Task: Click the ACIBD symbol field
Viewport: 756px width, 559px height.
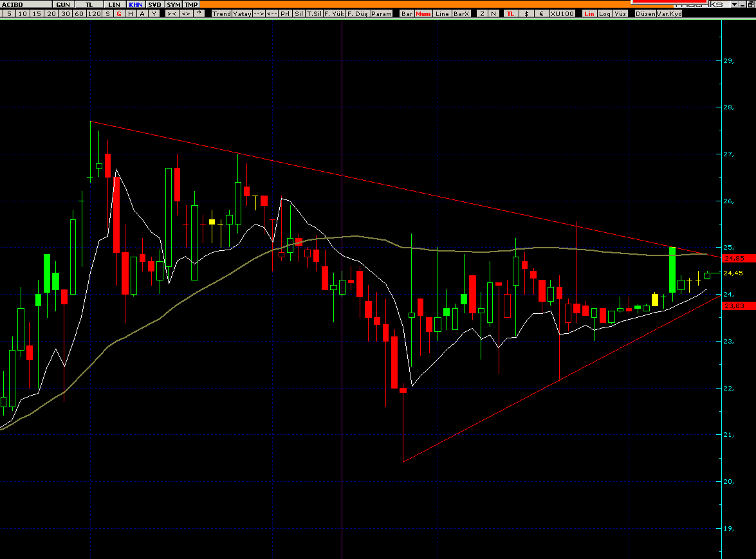Action: [x=25, y=5]
